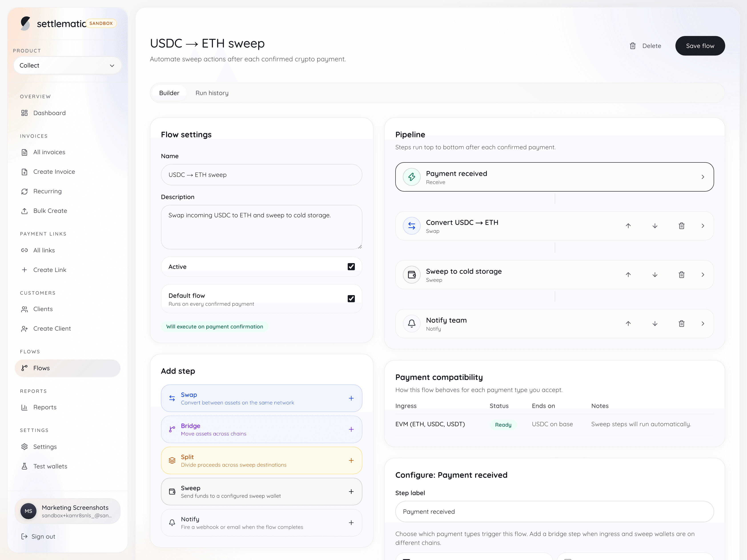
Task: Open the Marketing Screenshots account card
Action: (67, 511)
